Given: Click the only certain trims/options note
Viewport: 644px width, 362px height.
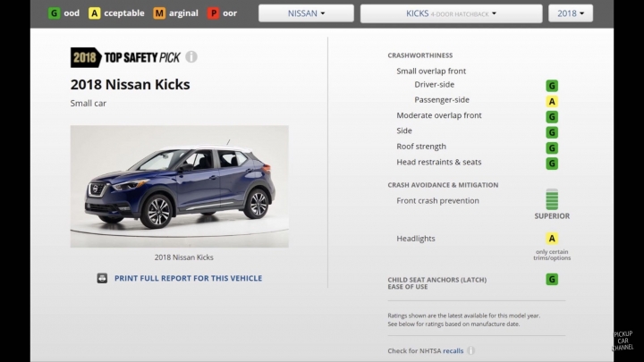Looking at the screenshot, I should click(x=552, y=255).
